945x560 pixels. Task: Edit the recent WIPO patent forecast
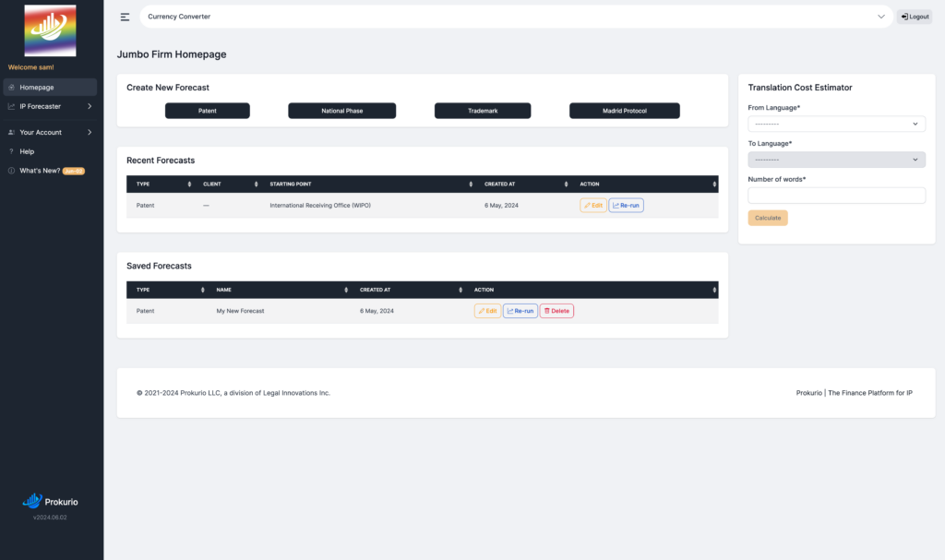coord(593,206)
